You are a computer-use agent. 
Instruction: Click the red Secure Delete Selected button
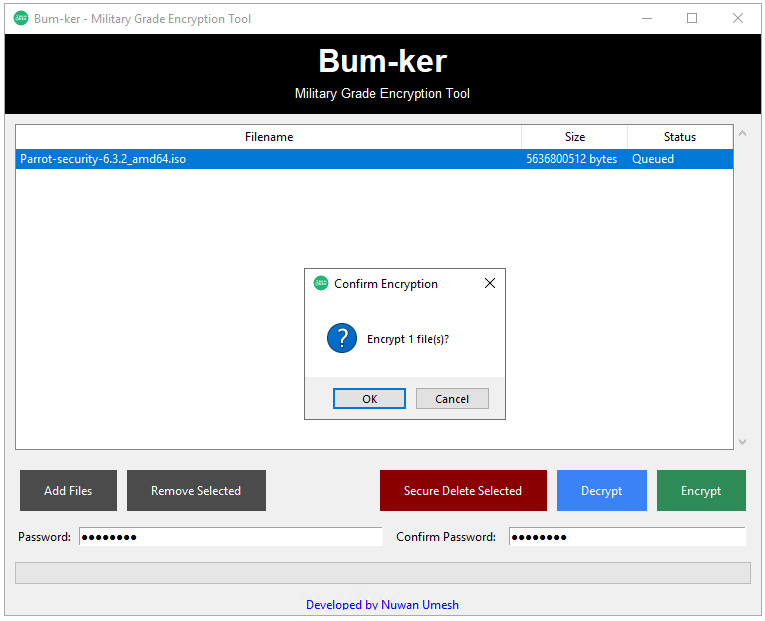[x=463, y=490]
